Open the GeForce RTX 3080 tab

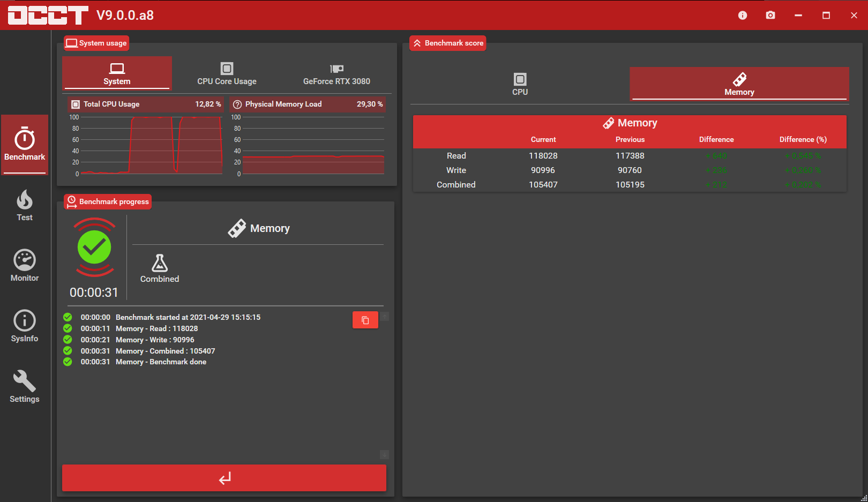(336, 73)
